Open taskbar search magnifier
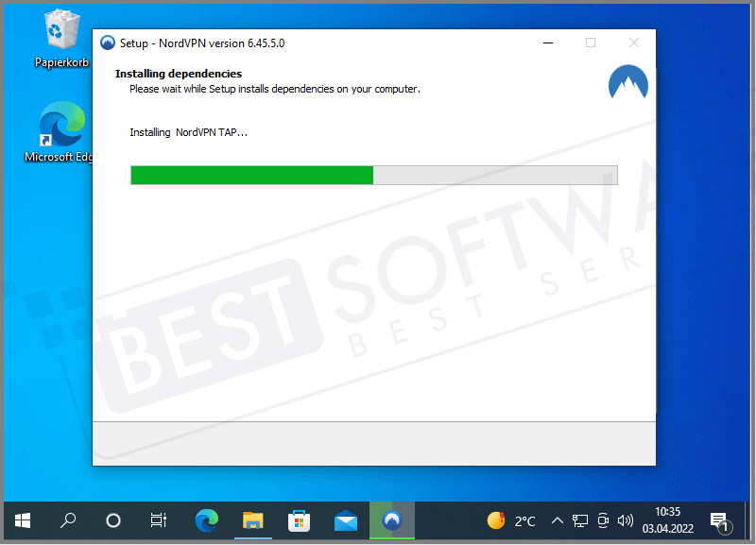Screen dimensions: 756x545 point(68,520)
